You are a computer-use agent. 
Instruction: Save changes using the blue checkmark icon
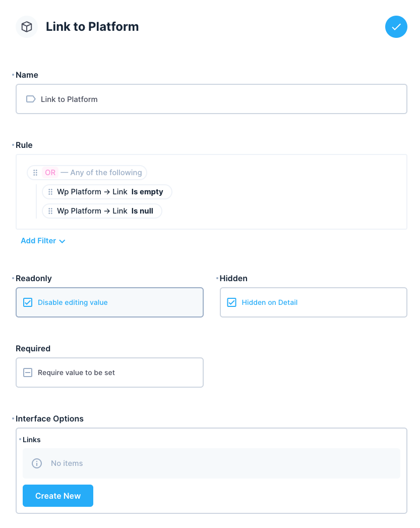point(396,27)
